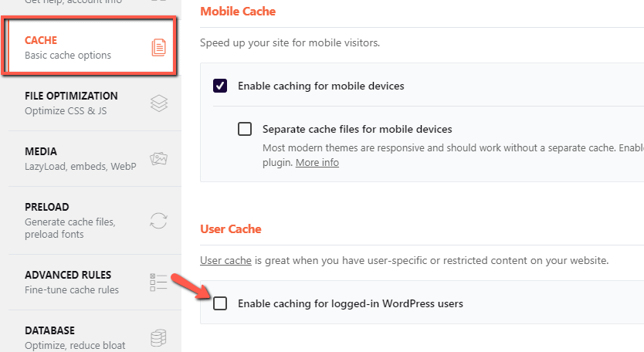Click the Preload refresh arrows icon
This screenshot has height=352, width=644.
click(x=158, y=220)
